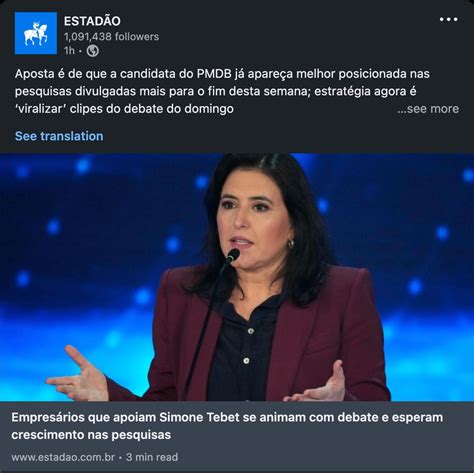Open the article photo of Simone Tebet

(237, 277)
